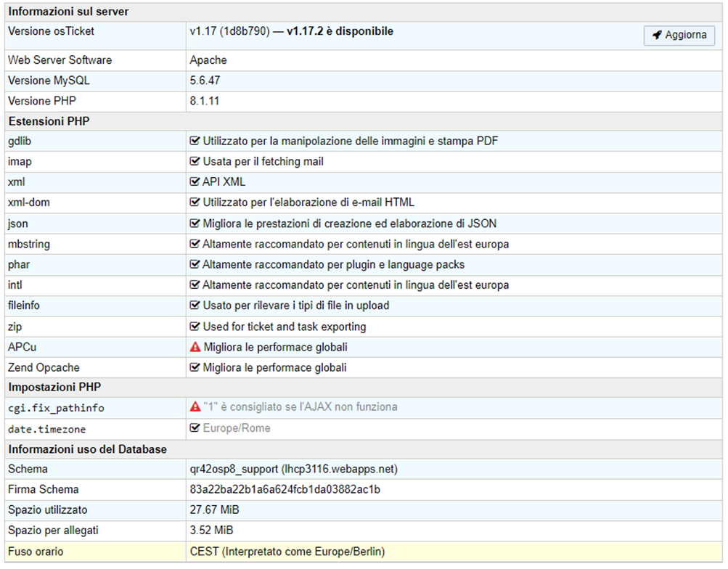
Task: Click the Informazioni uso del Database header
Action: click(87, 449)
